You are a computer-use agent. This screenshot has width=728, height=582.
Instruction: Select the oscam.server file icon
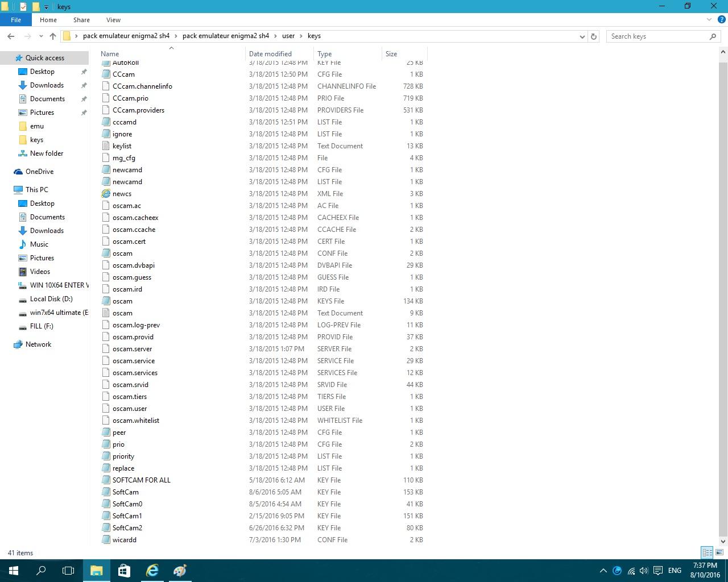click(106, 349)
